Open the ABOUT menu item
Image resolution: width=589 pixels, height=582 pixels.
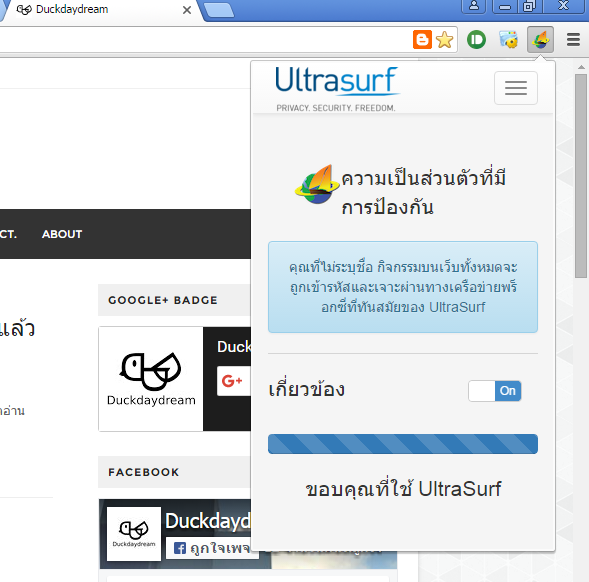pos(62,234)
